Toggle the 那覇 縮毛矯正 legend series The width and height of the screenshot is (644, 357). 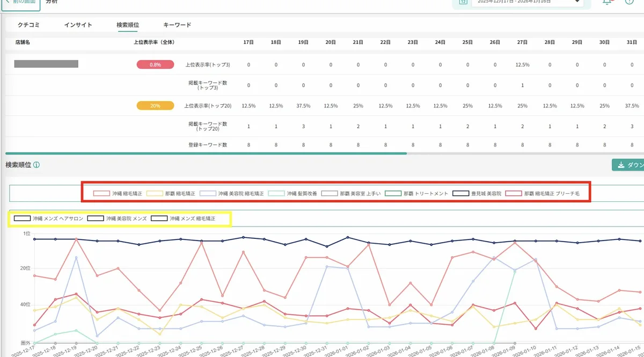pyautogui.click(x=171, y=193)
